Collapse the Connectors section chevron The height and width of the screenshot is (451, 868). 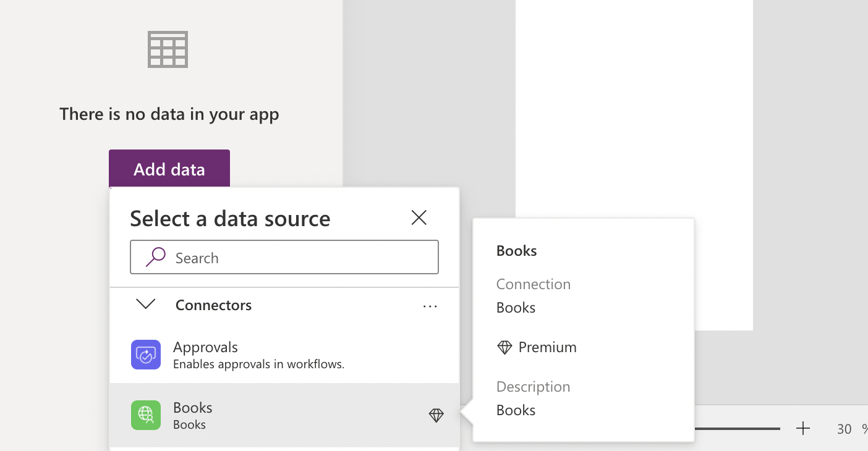(x=146, y=305)
